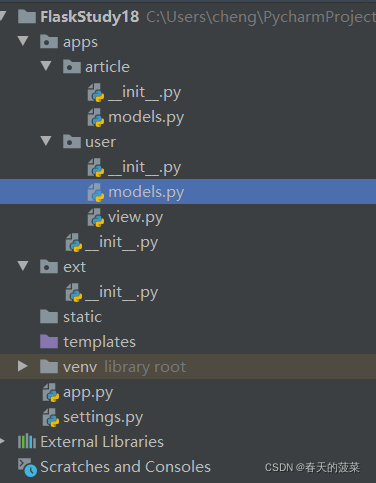Select settings.py file name
The image size is (376, 483).
pyautogui.click(x=103, y=418)
